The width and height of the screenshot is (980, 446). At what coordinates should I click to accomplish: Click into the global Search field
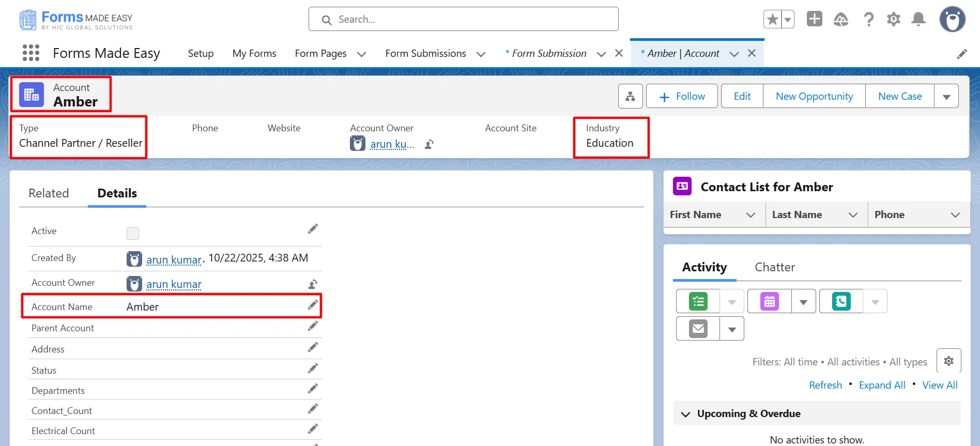click(463, 20)
